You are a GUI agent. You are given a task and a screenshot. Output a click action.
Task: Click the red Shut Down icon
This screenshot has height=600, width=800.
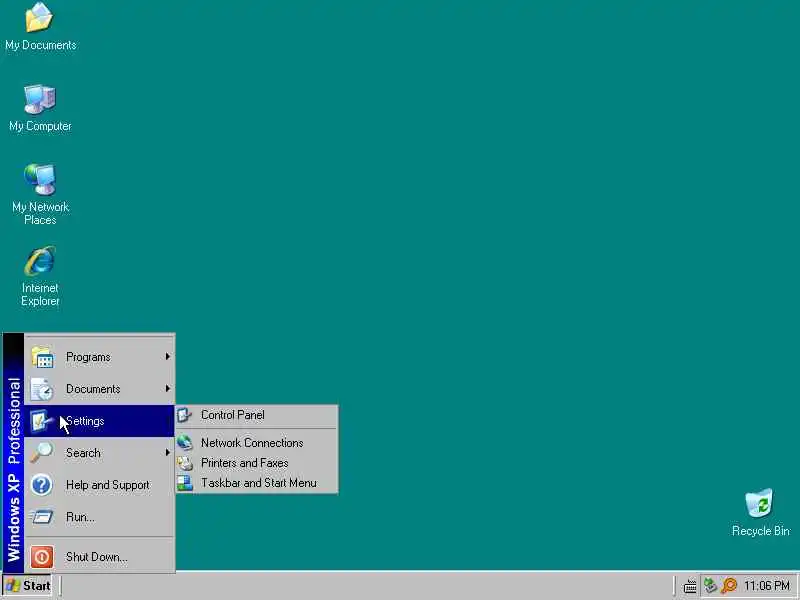(42, 557)
